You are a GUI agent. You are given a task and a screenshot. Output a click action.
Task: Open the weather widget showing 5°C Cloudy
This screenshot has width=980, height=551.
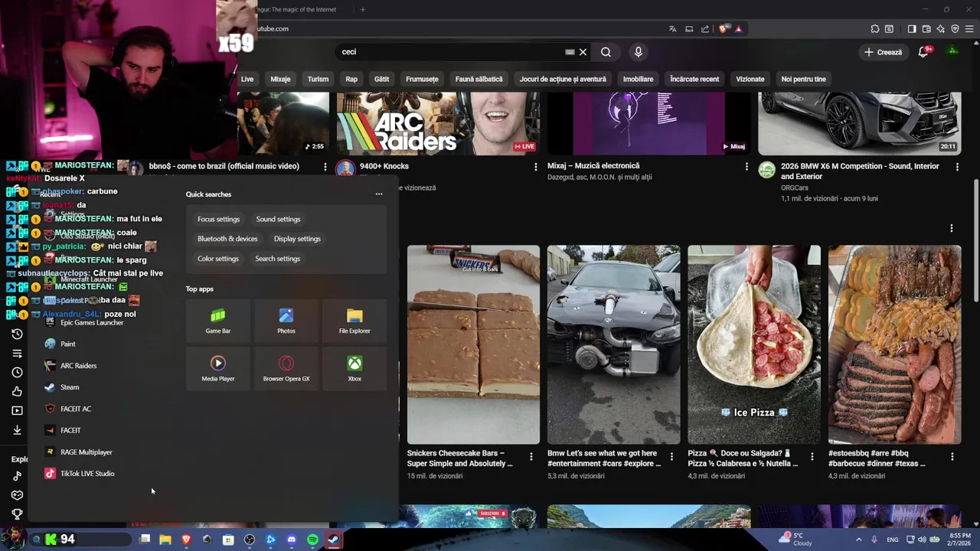point(795,540)
